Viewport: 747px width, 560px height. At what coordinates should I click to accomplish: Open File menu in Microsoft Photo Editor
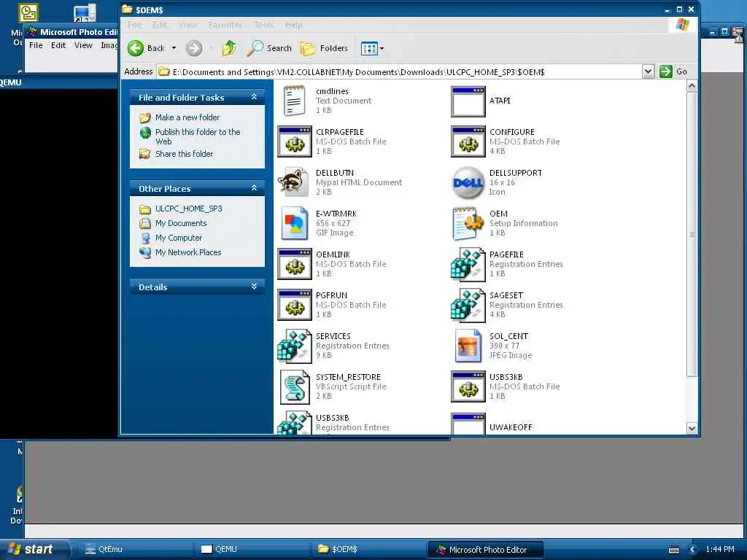coord(36,45)
